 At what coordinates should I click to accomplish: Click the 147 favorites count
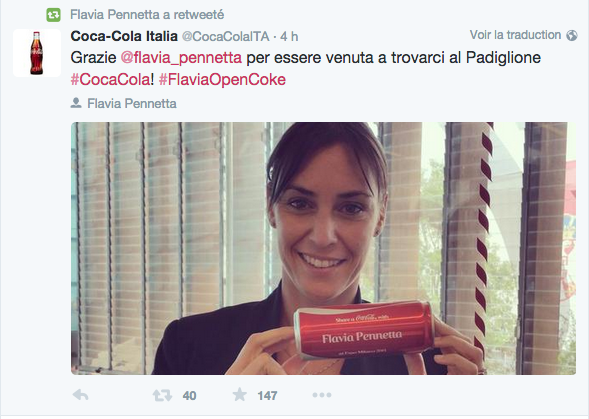pos(267,396)
